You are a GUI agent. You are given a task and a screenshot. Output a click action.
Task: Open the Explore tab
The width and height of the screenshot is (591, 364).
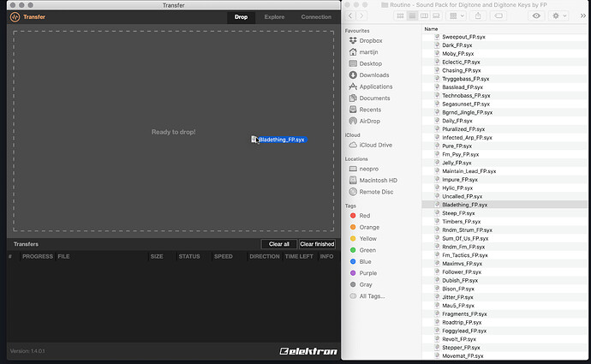coord(274,17)
